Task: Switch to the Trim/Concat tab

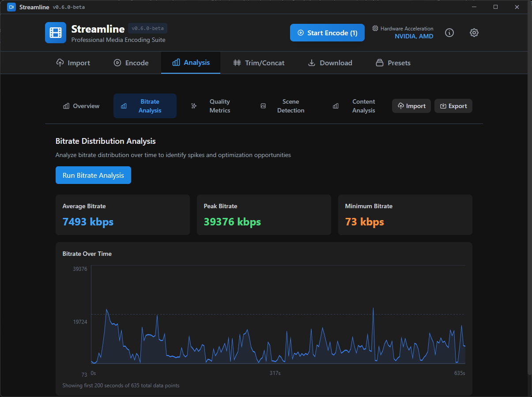Action: pyautogui.click(x=259, y=62)
